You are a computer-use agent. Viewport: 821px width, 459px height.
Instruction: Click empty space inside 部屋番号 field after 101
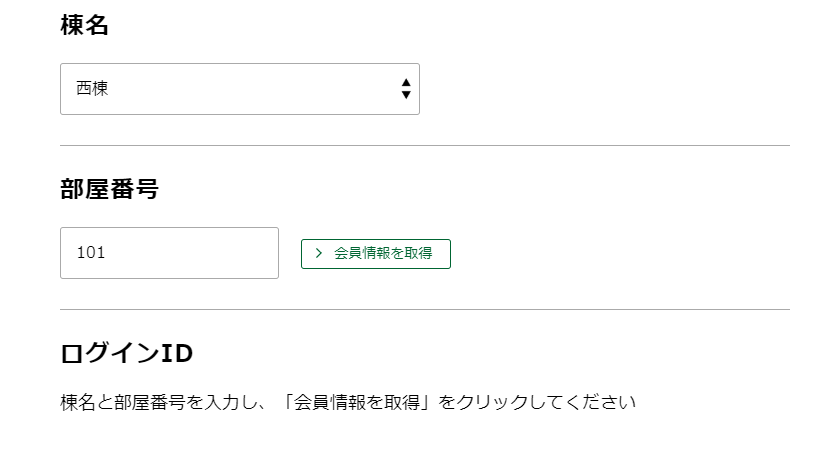[x=200, y=253]
